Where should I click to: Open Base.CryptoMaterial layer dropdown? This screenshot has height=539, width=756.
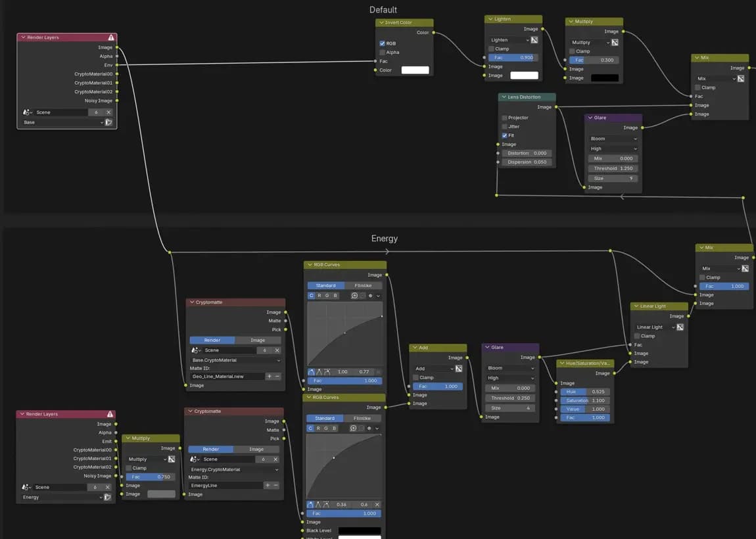[235, 360]
